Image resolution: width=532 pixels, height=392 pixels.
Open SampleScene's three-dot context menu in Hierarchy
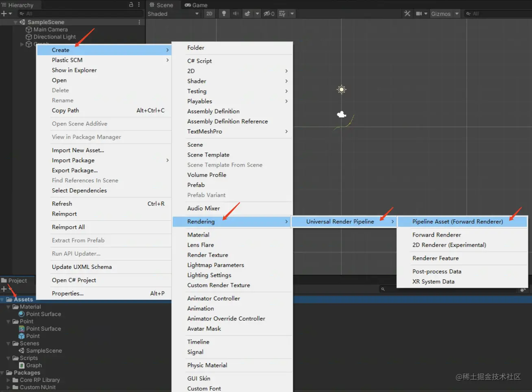pos(140,22)
